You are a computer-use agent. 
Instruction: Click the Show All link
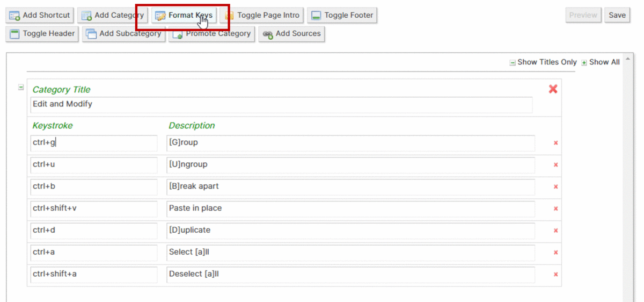(601, 62)
